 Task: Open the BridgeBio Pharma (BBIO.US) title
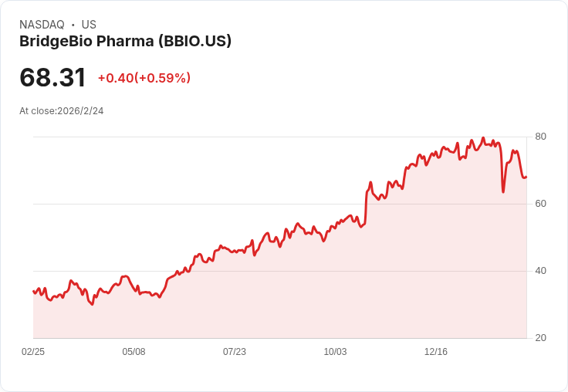[x=125, y=42]
